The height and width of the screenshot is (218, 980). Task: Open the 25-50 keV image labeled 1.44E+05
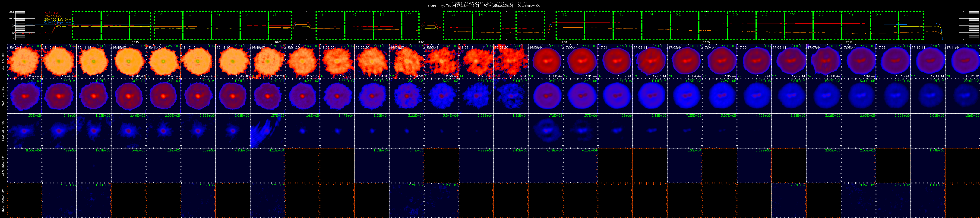[x=129, y=165]
